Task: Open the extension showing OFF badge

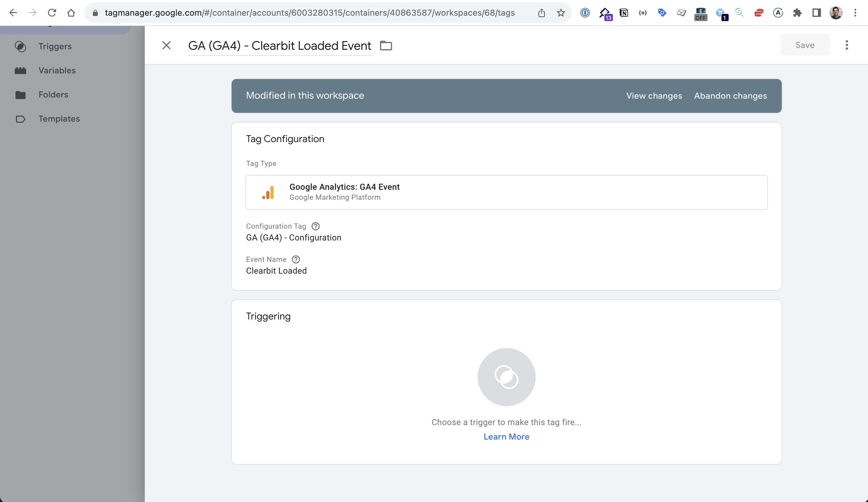Action: 701,14
